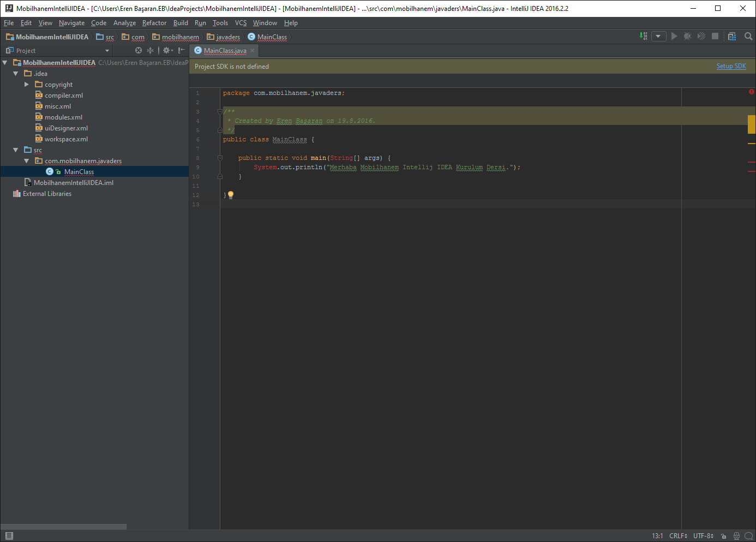Toggle write-protection with the lock icon
Screen dimensions: 756x542
(723, 536)
